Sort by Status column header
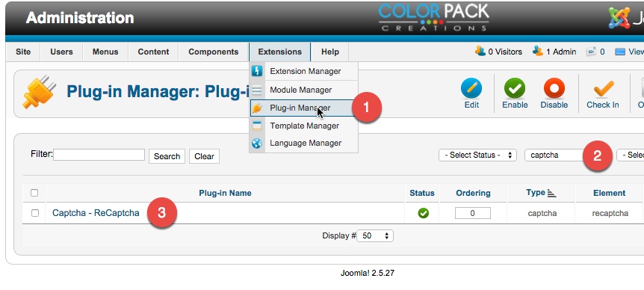Screen dimensions: 644x290 422,193
